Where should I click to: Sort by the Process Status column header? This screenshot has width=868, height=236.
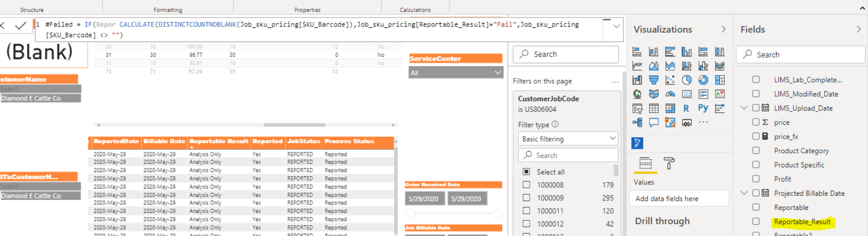pos(349,141)
